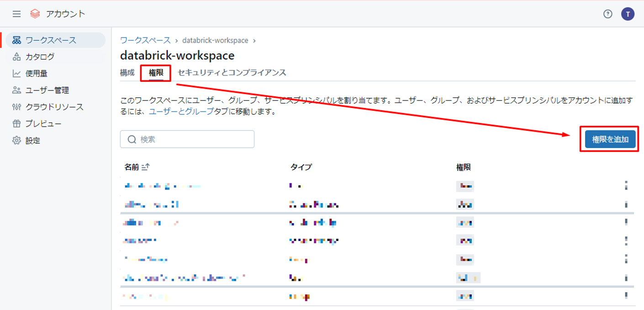
Task: Go to ユーザー管理 in sidebar
Action: pyautogui.click(x=47, y=90)
